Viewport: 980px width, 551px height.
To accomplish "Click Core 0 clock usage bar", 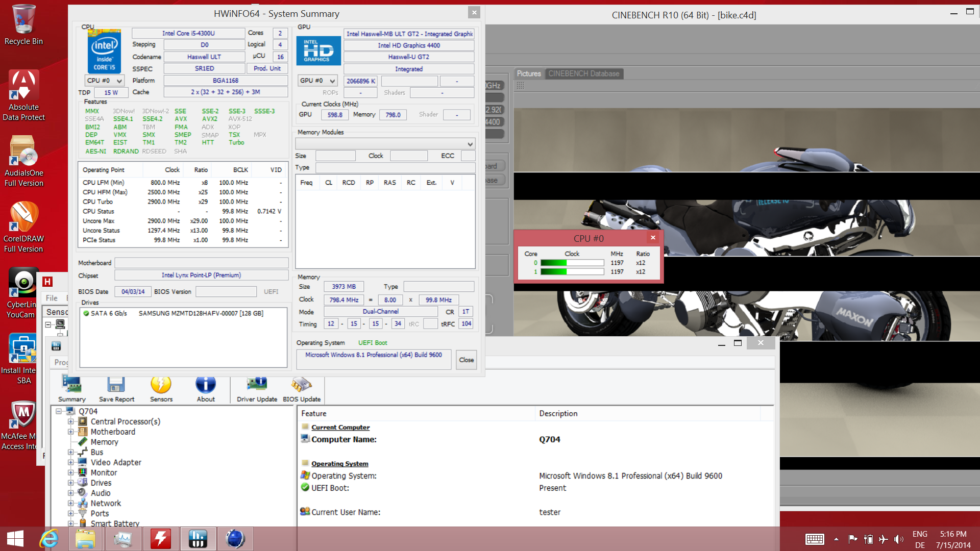I will [572, 263].
